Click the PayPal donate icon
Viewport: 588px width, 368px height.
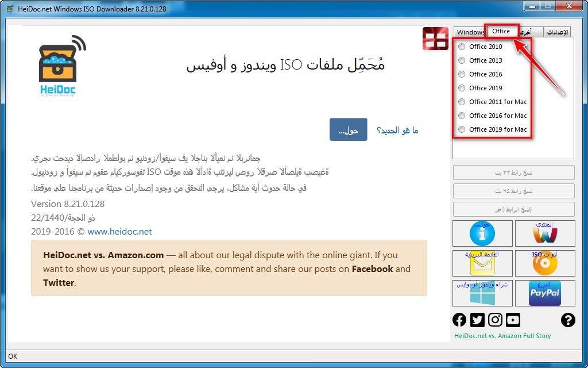[545, 293]
